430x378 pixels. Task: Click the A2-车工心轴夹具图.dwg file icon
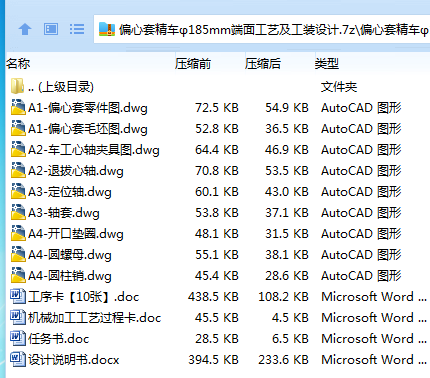(18, 149)
